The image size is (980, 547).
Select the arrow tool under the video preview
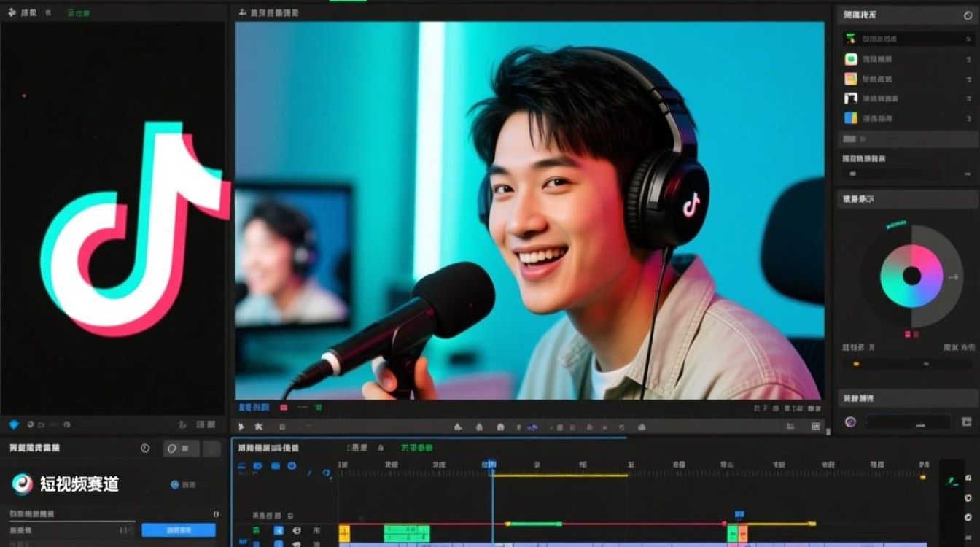point(242,427)
